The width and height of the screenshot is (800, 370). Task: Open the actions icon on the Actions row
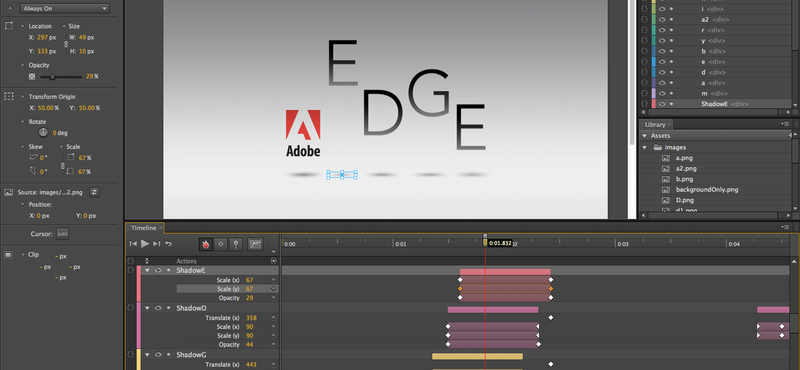click(x=274, y=261)
